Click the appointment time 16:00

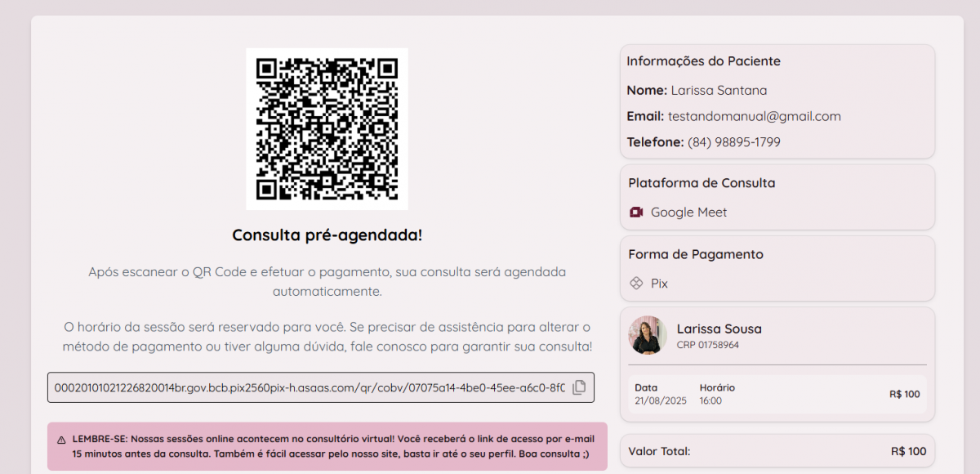pos(710,401)
